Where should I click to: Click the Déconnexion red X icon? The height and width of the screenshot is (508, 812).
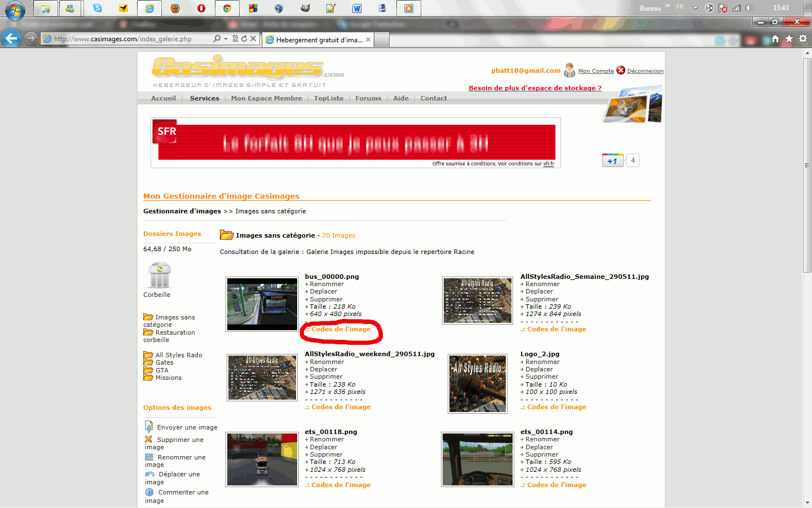pyautogui.click(x=621, y=70)
